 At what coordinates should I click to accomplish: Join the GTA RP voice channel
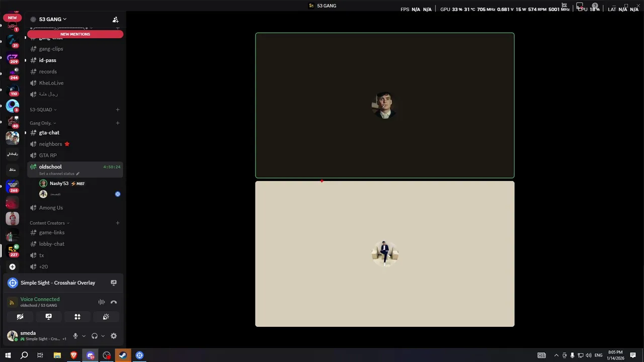75,155
